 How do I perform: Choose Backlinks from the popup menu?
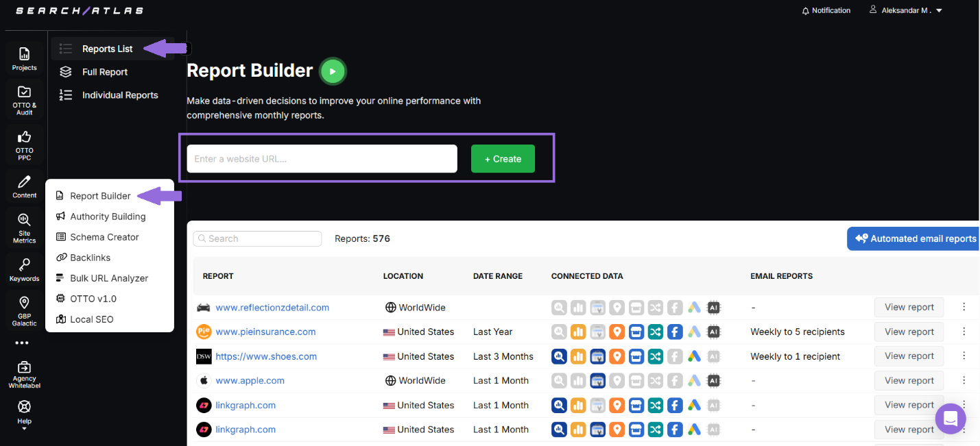coord(90,258)
